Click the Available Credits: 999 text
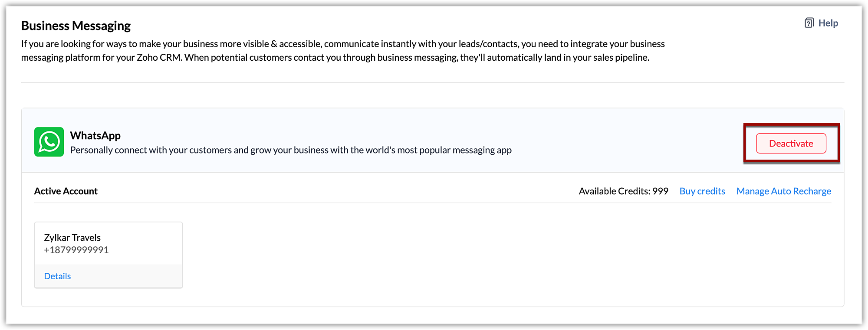The height and width of the screenshot is (330, 868). (623, 191)
